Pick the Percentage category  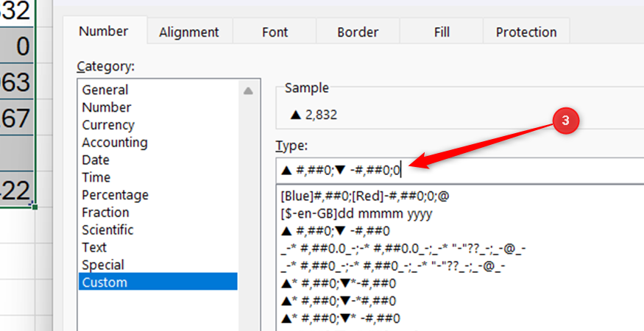158,195
